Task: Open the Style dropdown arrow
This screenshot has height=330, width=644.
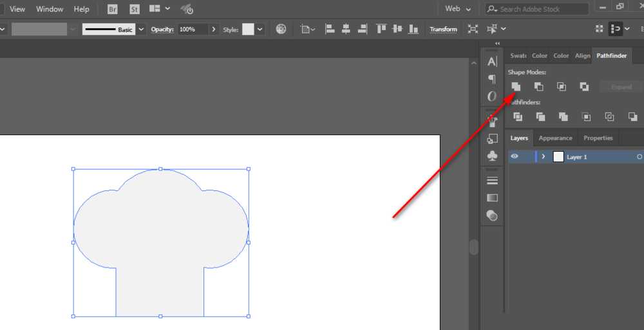Action: point(260,30)
